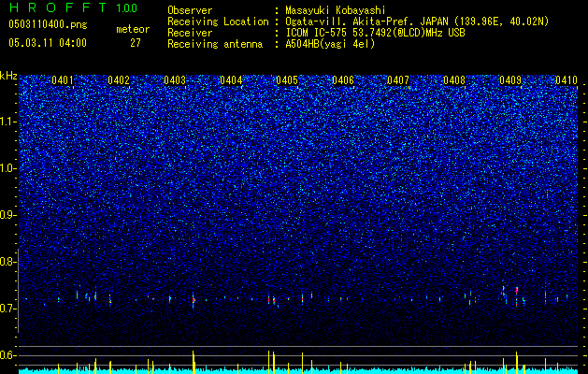Click the 'Receiving antenna' field label
The image size is (588, 374).
pos(215,44)
